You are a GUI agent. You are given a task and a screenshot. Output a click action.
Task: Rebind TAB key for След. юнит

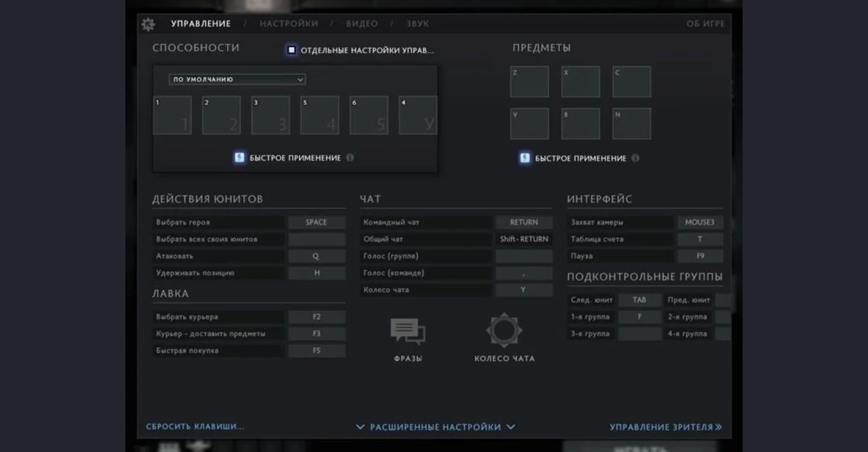640,300
